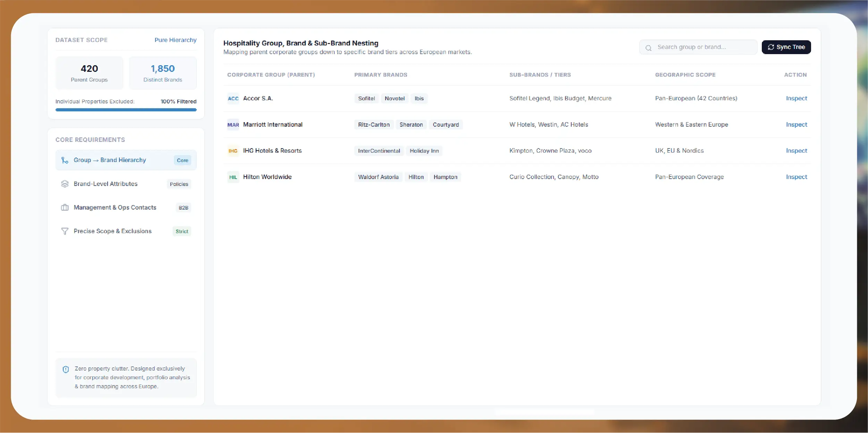868x433 pixels.
Task: Click the search magnifier icon
Action: (648, 48)
